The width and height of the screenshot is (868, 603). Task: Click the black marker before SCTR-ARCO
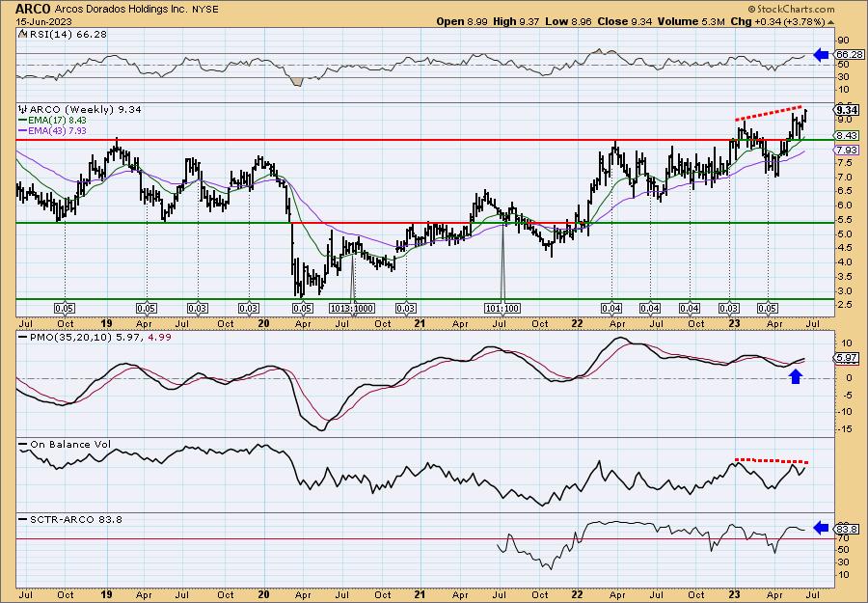point(22,520)
